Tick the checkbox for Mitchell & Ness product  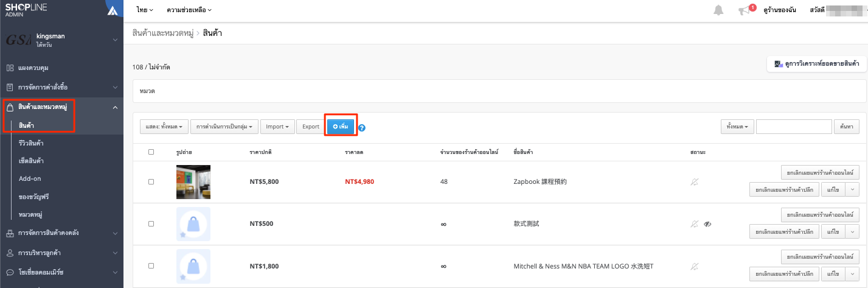(x=151, y=266)
